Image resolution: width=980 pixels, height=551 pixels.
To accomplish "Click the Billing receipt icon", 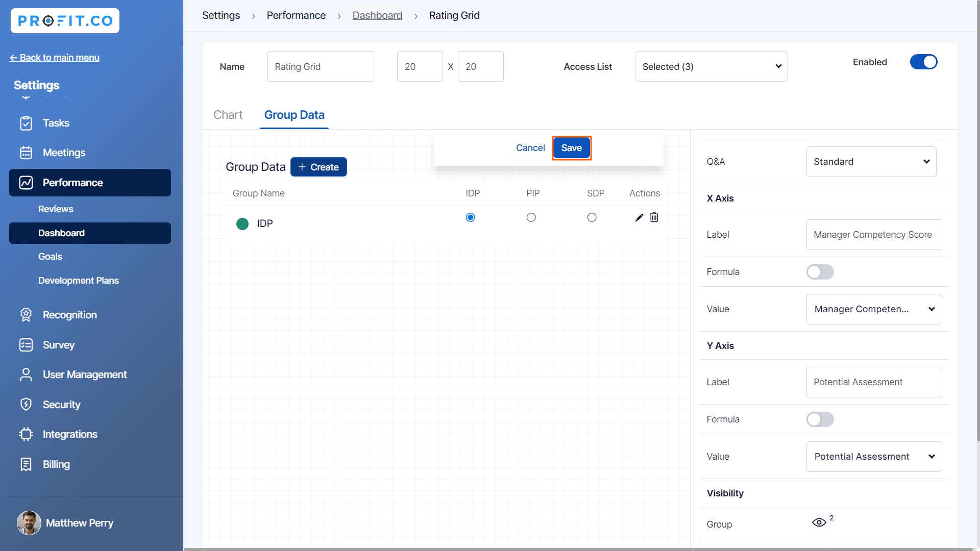I will 26,464.
